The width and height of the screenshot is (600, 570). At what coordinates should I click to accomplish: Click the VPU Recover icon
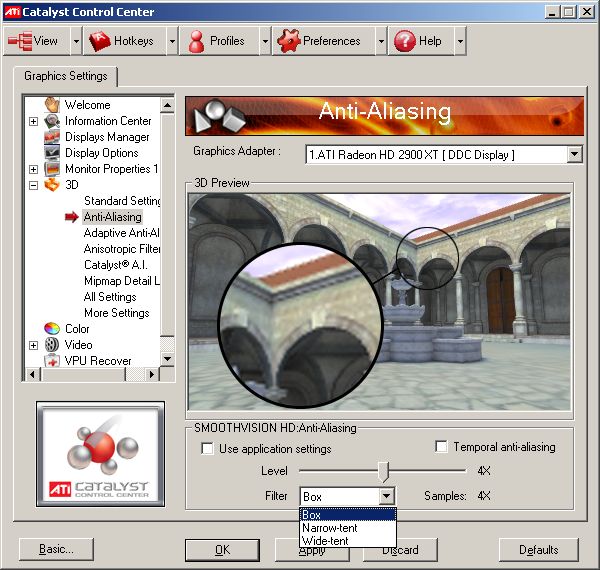[52, 360]
